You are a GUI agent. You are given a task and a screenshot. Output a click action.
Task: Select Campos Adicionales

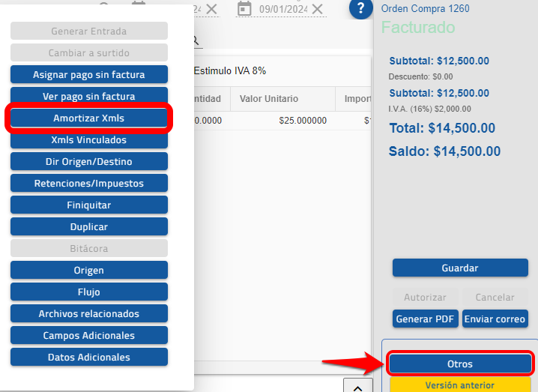[x=89, y=336]
